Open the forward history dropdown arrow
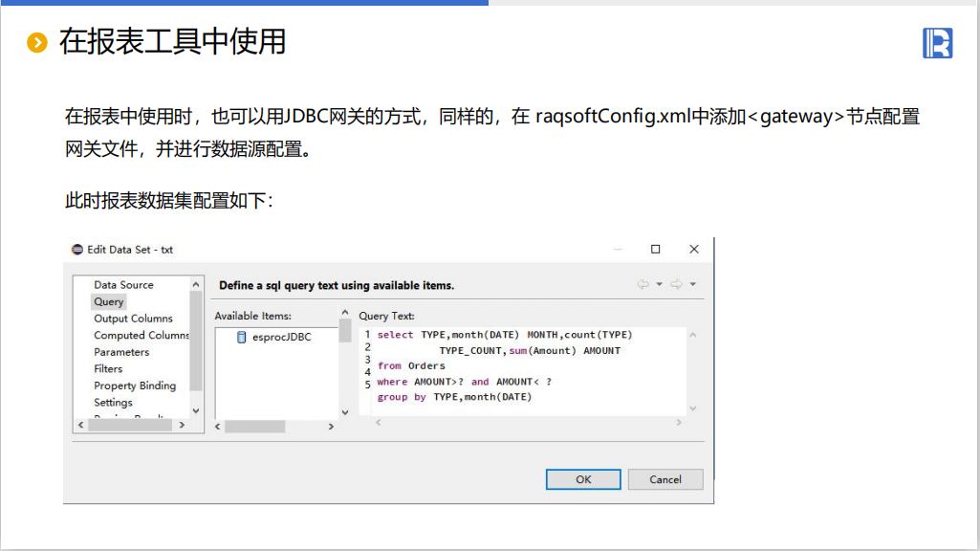Image resolution: width=980 pixels, height=551 pixels. (693, 284)
